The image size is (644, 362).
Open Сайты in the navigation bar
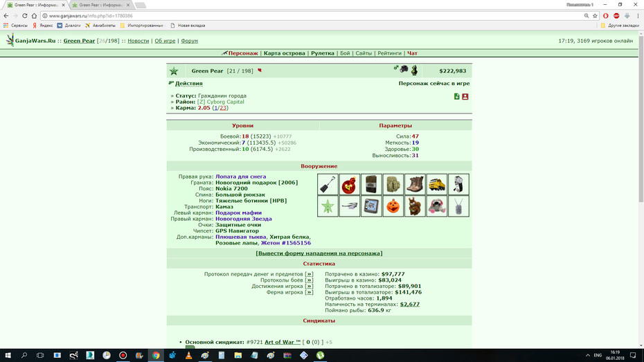[364, 53]
